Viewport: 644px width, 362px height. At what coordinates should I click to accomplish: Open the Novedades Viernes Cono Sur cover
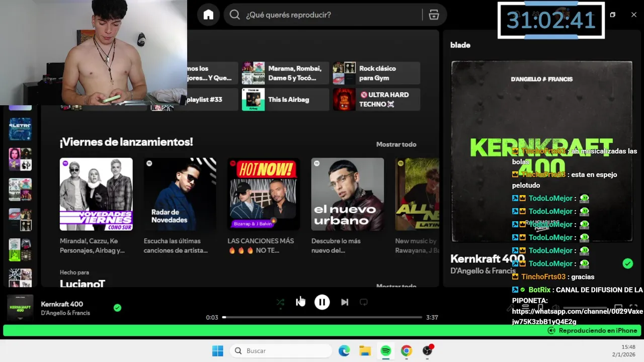pos(96,194)
